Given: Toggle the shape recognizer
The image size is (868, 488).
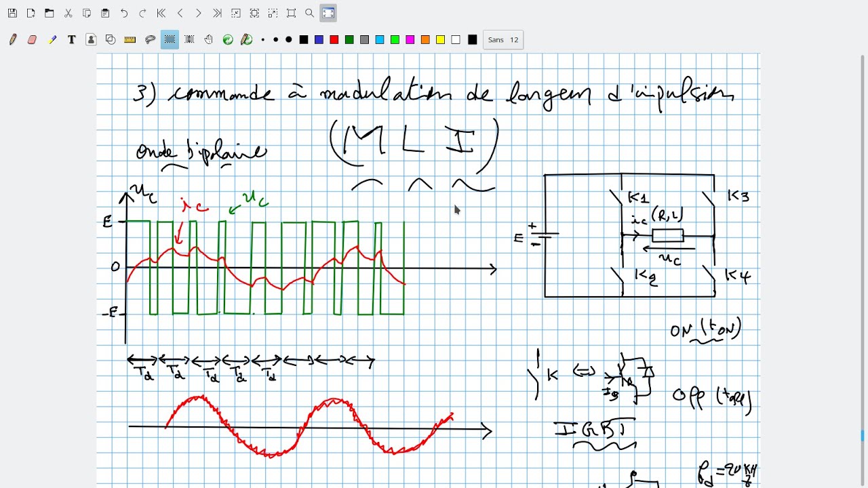Looking at the screenshot, I should coord(111,40).
